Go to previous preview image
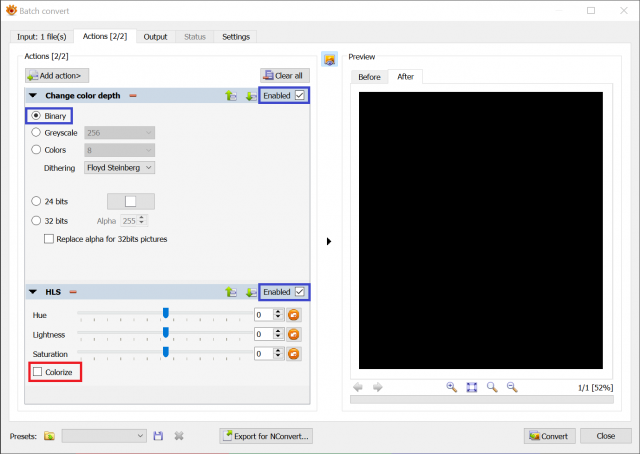 point(358,387)
